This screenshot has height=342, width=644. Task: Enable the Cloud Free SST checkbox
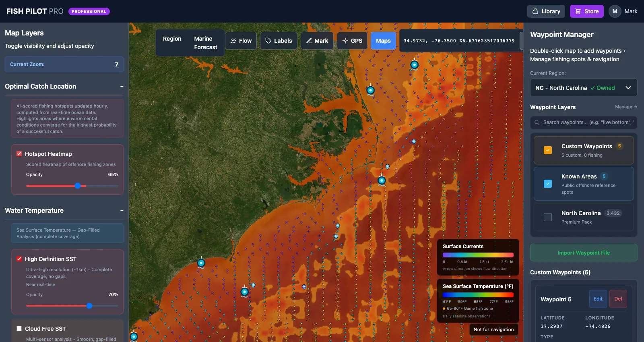(19, 328)
